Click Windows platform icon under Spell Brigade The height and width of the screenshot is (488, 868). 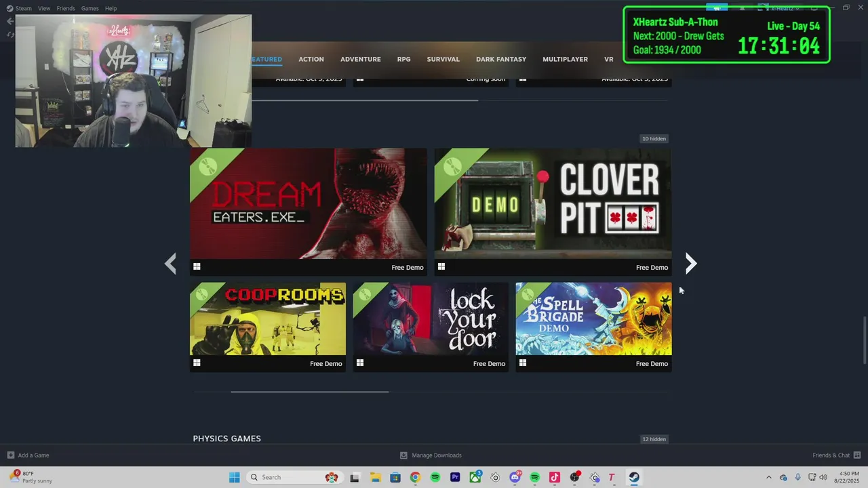(x=522, y=363)
